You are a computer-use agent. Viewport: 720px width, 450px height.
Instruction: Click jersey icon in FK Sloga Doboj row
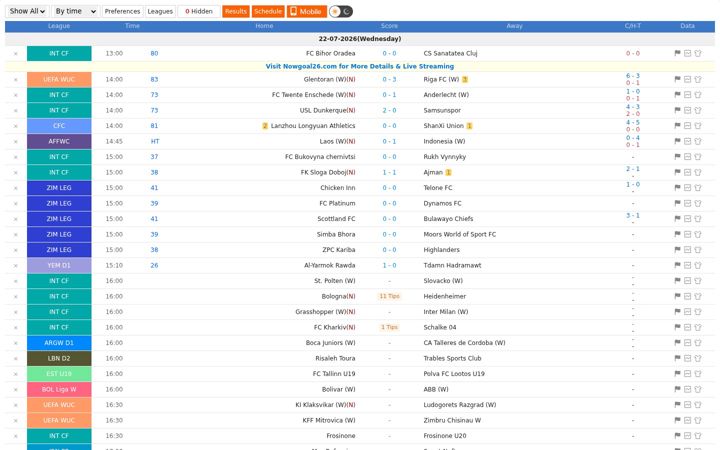click(x=698, y=172)
